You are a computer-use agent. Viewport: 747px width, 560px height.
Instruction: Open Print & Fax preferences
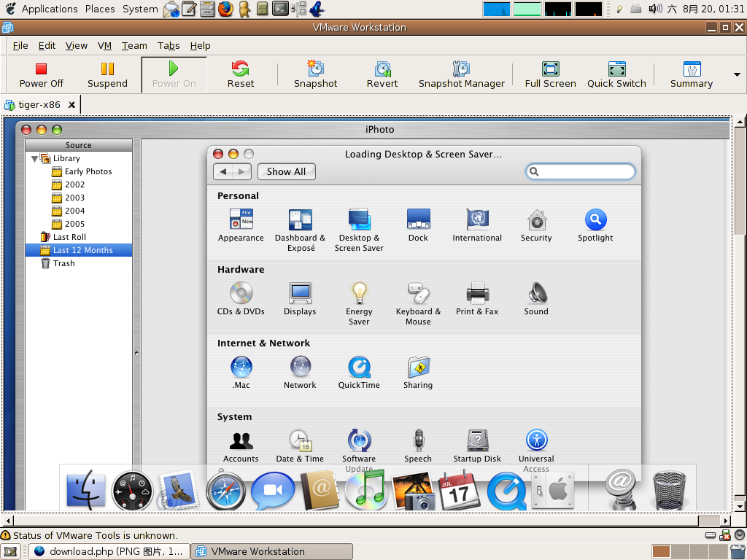(477, 299)
